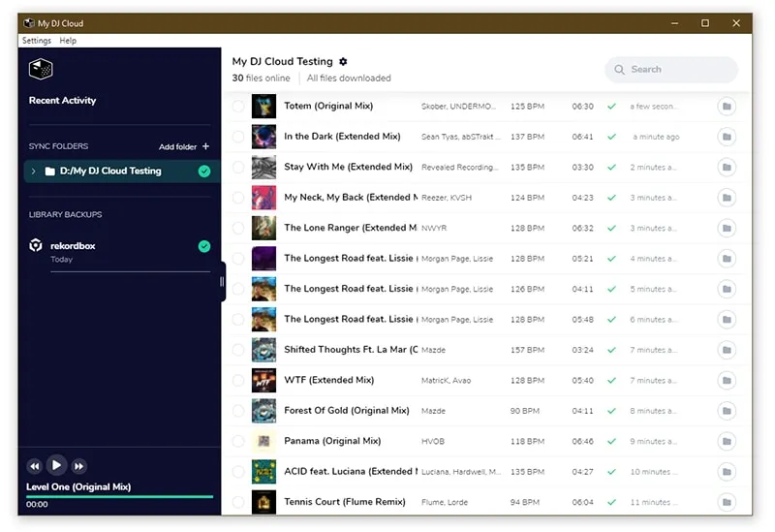The image size is (775, 532).
Task: Open folder icon for The Lone Ranger row
Action: coord(726,228)
